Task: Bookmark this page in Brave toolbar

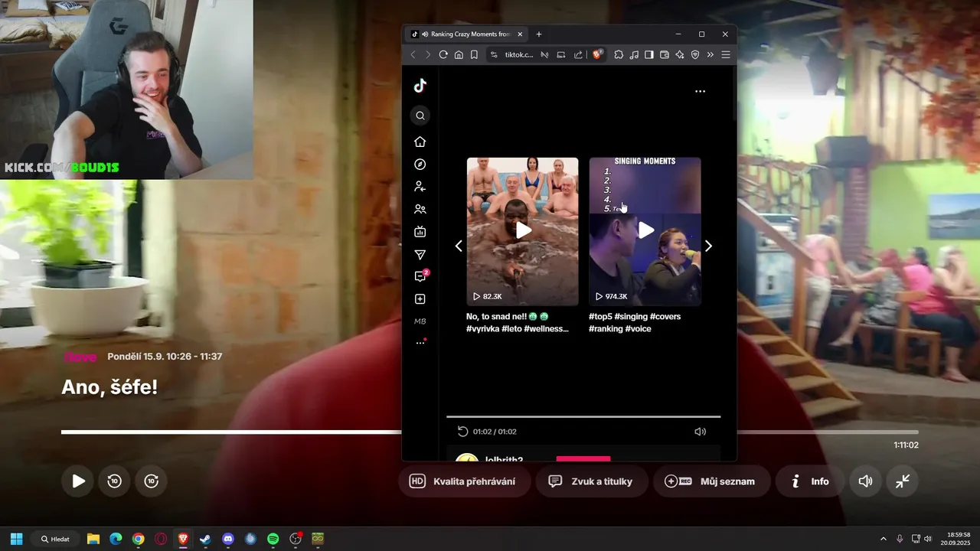Action: click(474, 54)
